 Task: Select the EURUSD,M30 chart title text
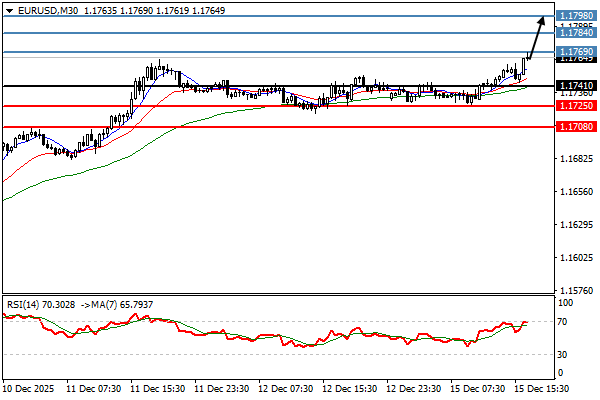[41, 9]
